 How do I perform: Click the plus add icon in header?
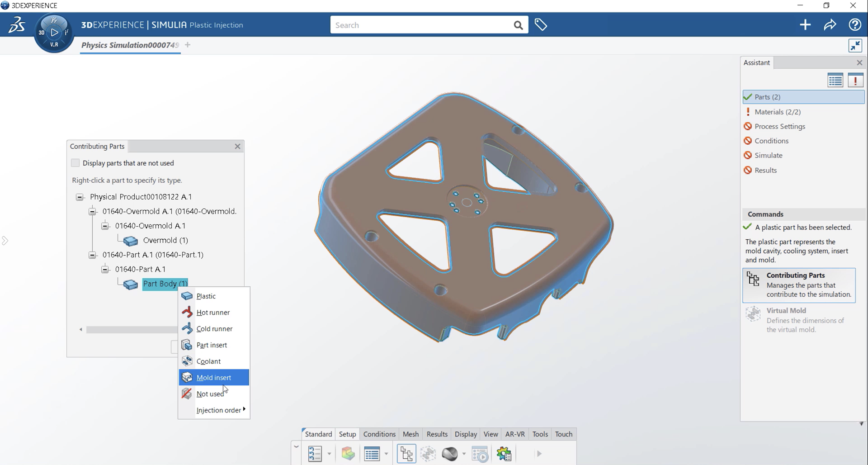(x=805, y=25)
